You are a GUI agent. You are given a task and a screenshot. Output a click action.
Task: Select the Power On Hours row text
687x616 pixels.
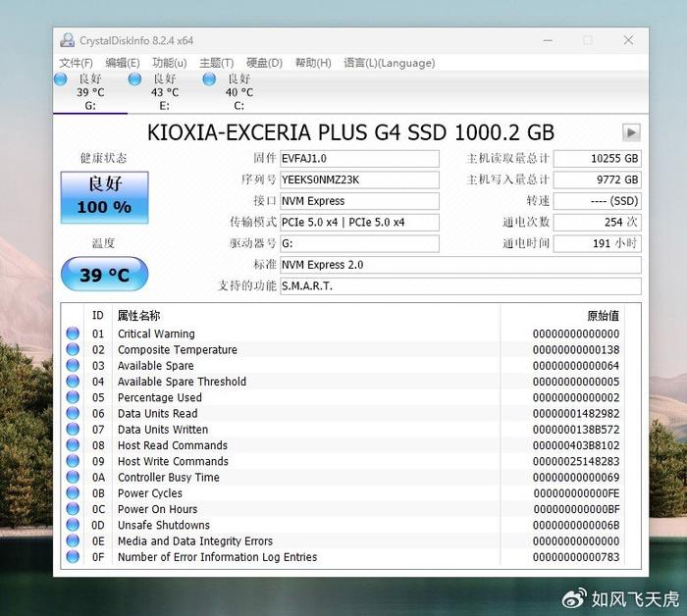pos(158,509)
